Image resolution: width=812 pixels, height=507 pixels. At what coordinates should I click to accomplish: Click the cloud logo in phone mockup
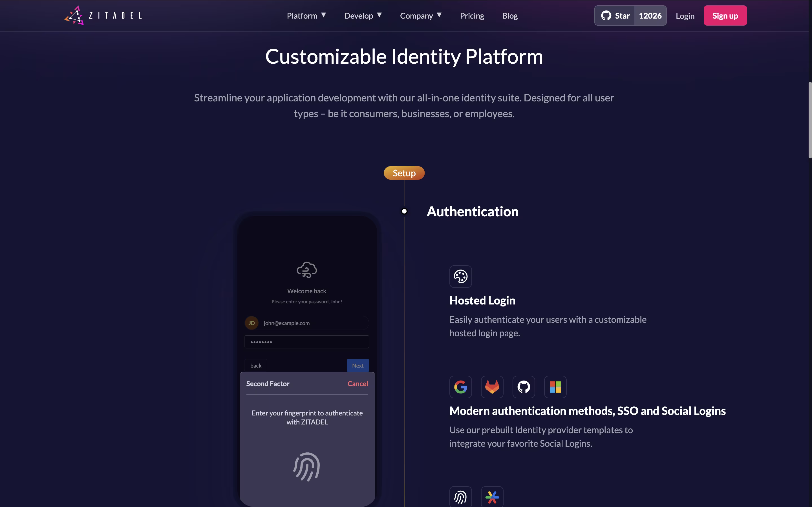[307, 270]
